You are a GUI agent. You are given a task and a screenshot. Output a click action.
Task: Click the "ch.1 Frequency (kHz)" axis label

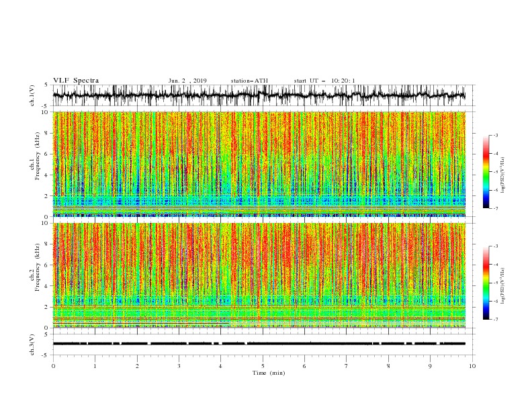pos(34,156)
